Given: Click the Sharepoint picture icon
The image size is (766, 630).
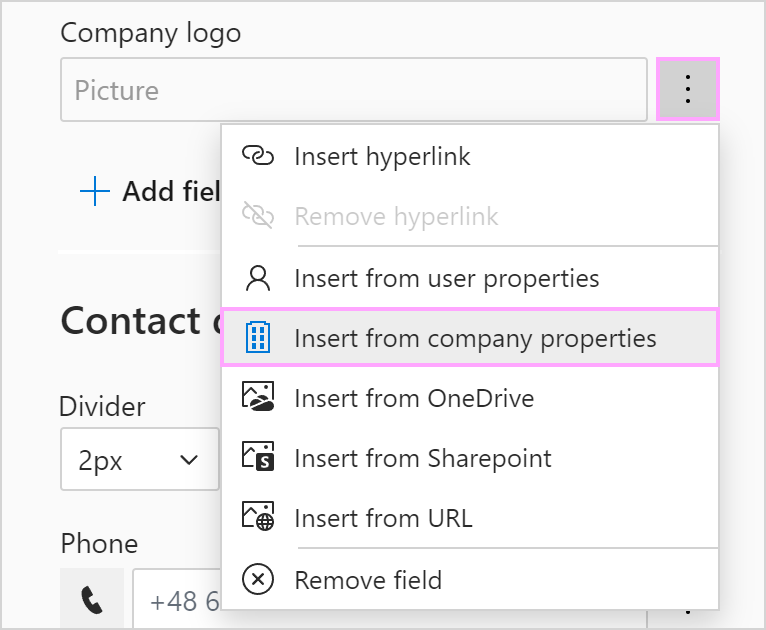Looking at the screenshot, I should pos(258,457).
